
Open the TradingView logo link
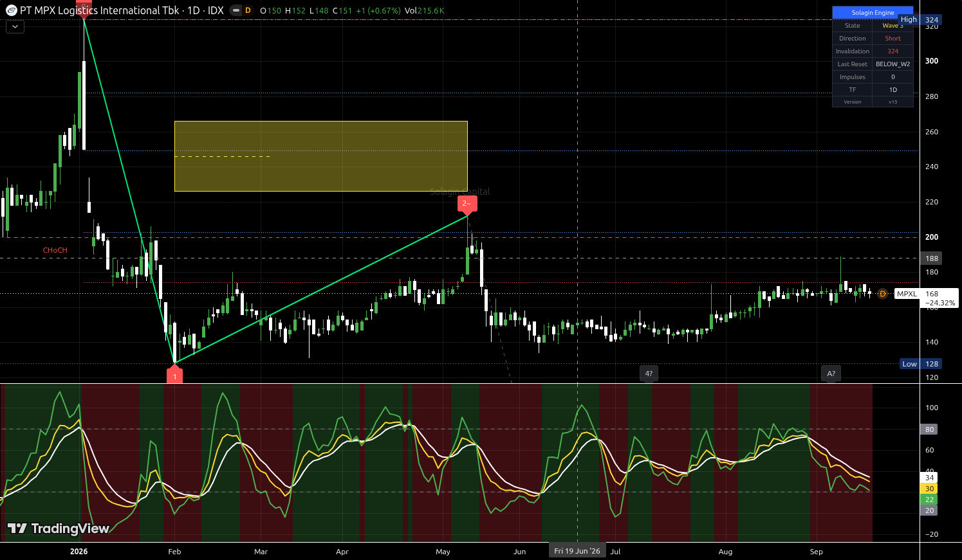[x=58, y=528]
